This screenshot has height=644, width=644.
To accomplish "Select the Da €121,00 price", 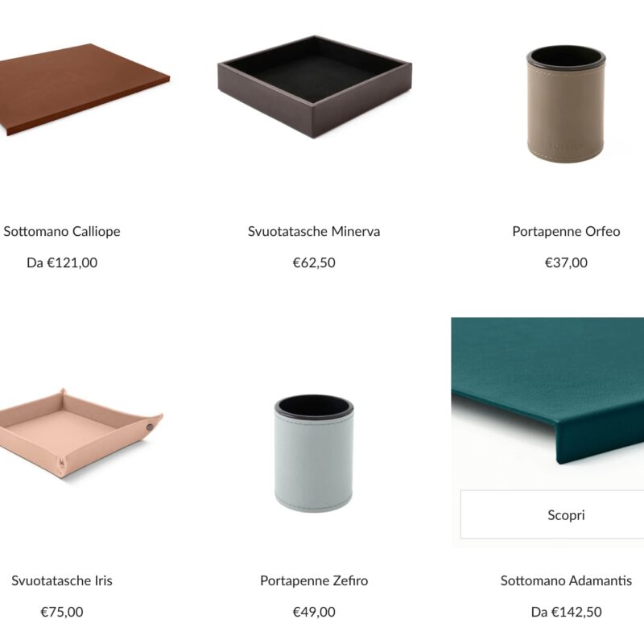I will click(x=62, y=262).
